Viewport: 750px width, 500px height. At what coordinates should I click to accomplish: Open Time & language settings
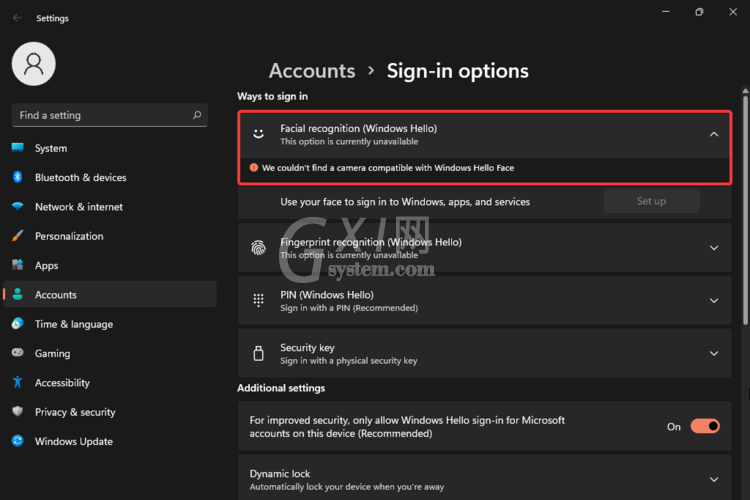pos(110,324)
